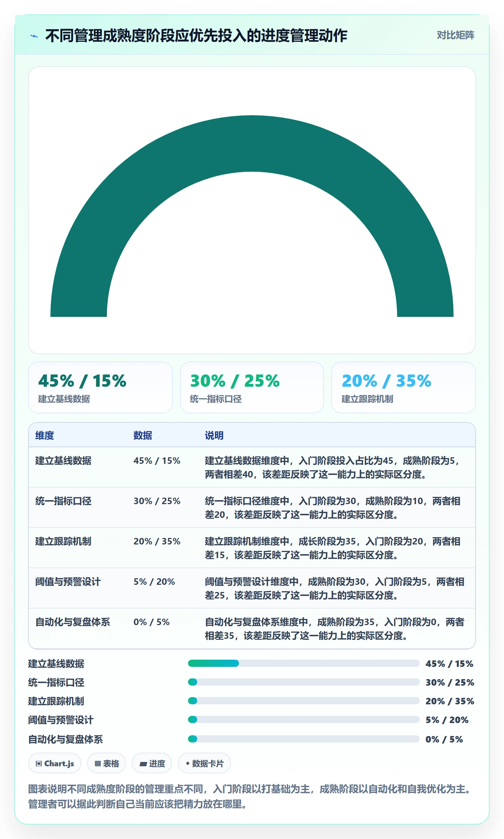
Task: Click table cell 阈值与预警设计
Action: click(x=68, y=582)
